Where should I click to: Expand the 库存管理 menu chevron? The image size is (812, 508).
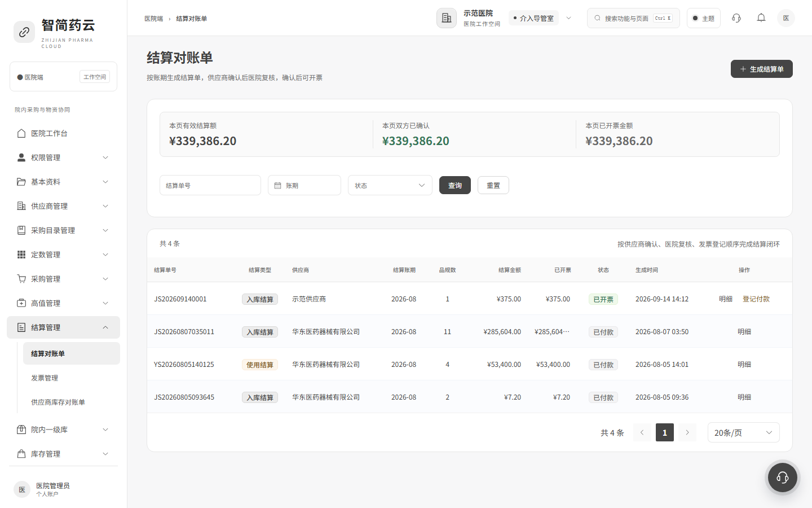(x=105, y=454)
